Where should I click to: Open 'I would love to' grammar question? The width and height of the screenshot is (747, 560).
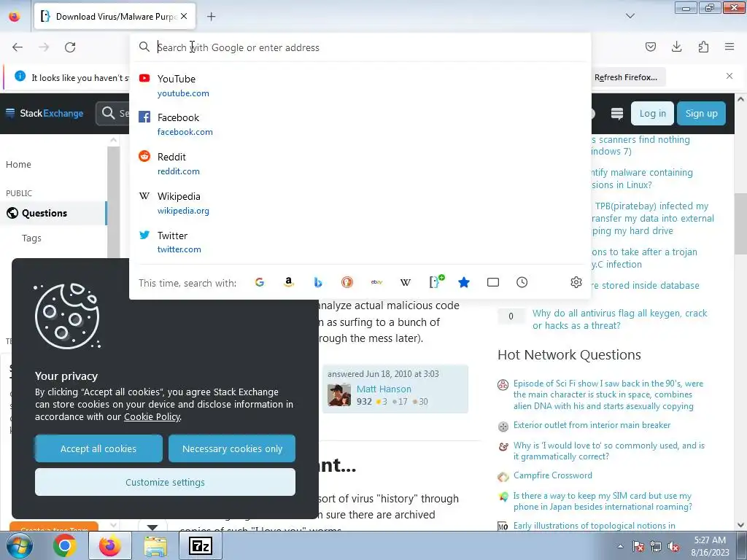click(x=609, y=451)
